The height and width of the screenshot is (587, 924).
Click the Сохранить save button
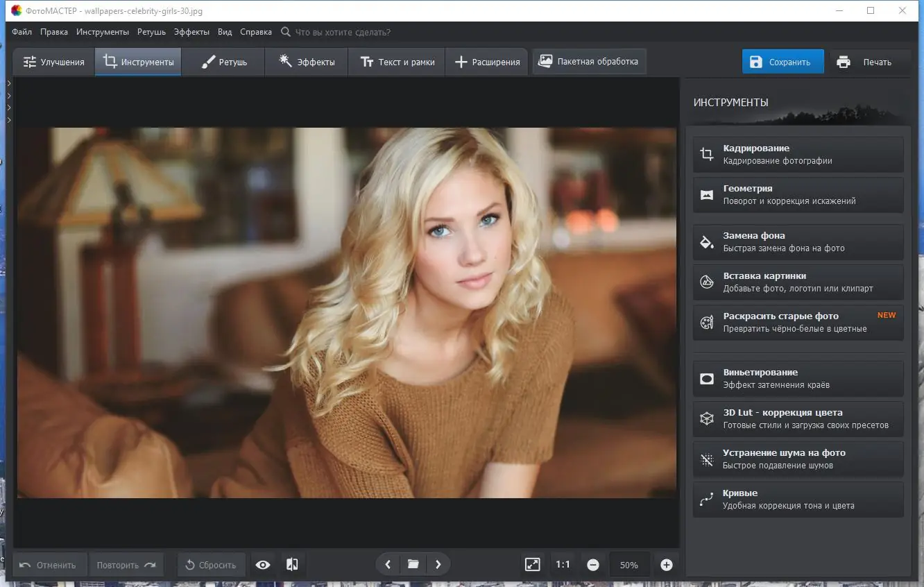782,61
